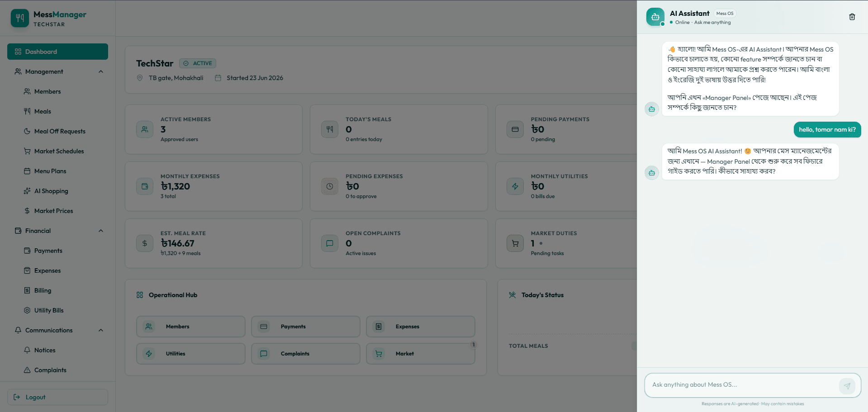The height and width of the screenshot is (412, 868).
Task: Click the Monthly Expenses wallet icon
Action: 145,186
